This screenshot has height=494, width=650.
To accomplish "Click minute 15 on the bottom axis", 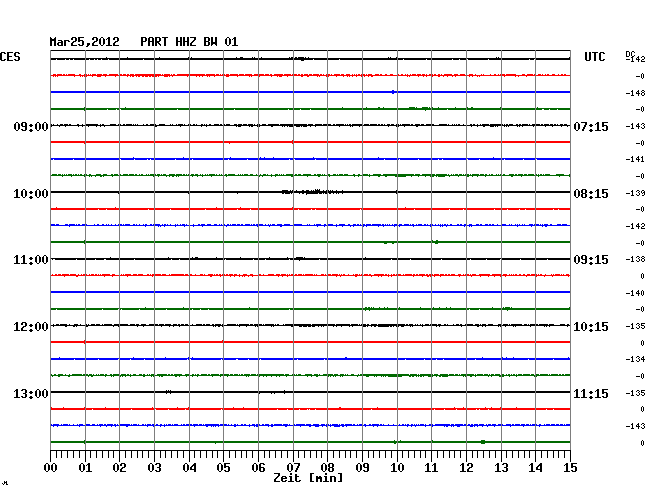I will click(x=569, y=468).
